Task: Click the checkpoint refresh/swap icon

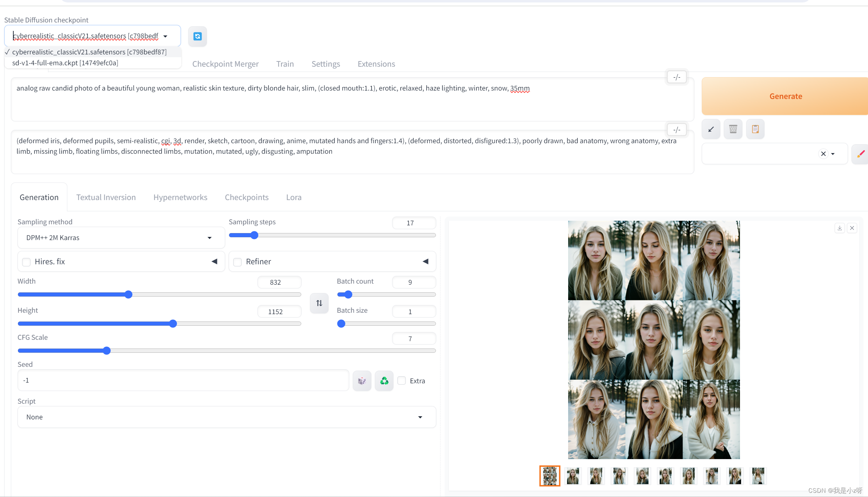Action: (x=197, y=36)
